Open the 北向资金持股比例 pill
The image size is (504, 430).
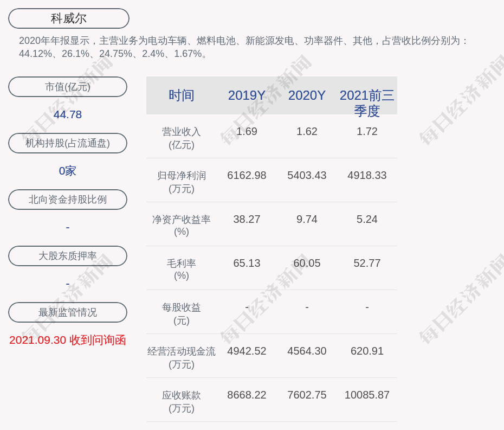click(x=68, y=200)
